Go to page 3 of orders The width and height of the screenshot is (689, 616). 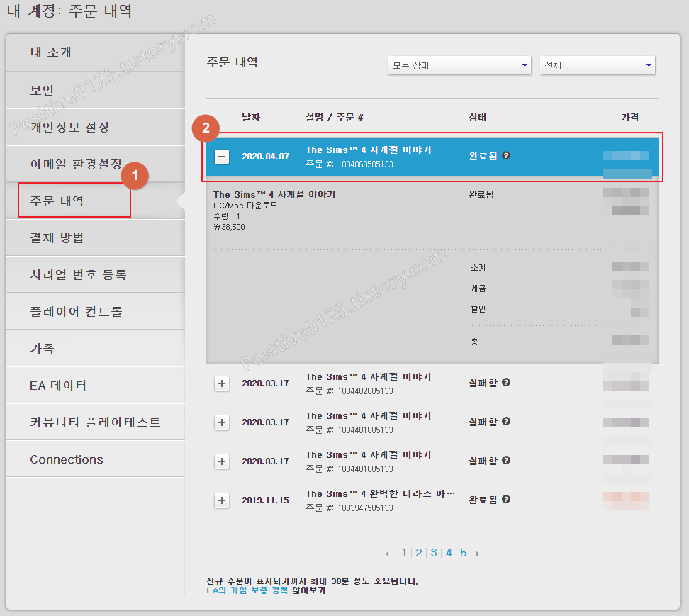tap(434, 553)
